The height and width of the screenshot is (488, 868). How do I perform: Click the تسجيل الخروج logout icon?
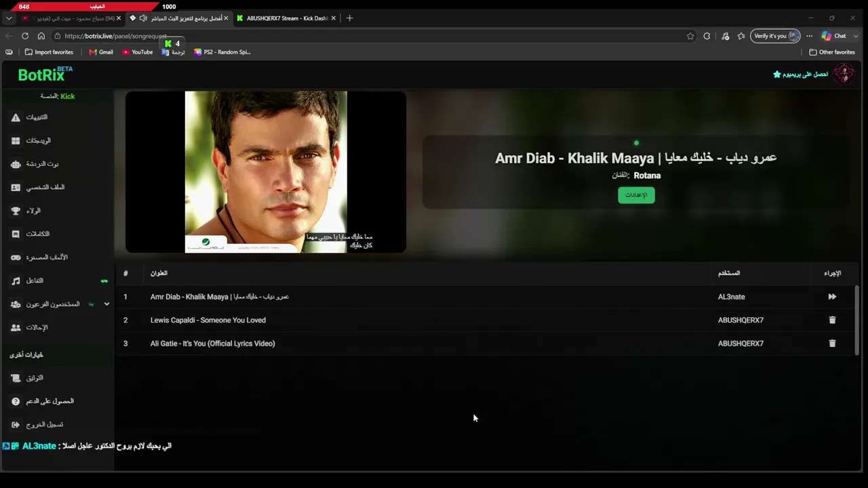tap(16, 425)
